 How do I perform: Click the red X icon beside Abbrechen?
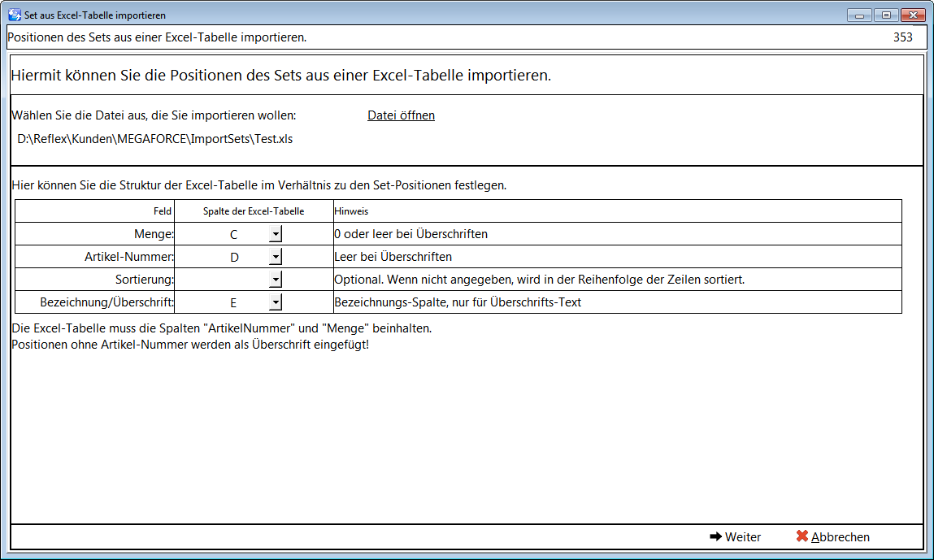[x=802, y=536]
